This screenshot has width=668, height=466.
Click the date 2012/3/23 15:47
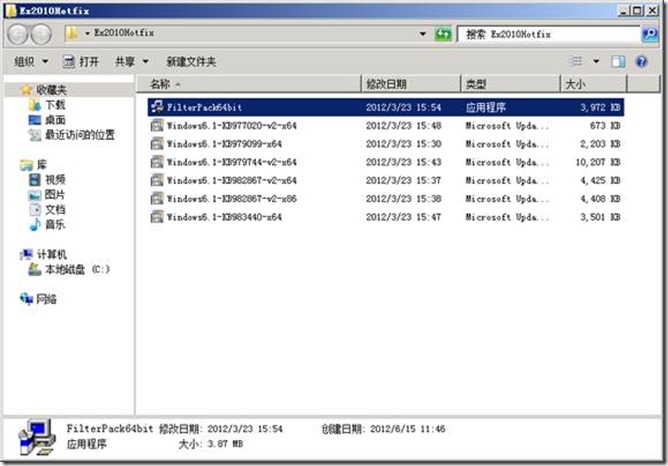coord(403,217)
